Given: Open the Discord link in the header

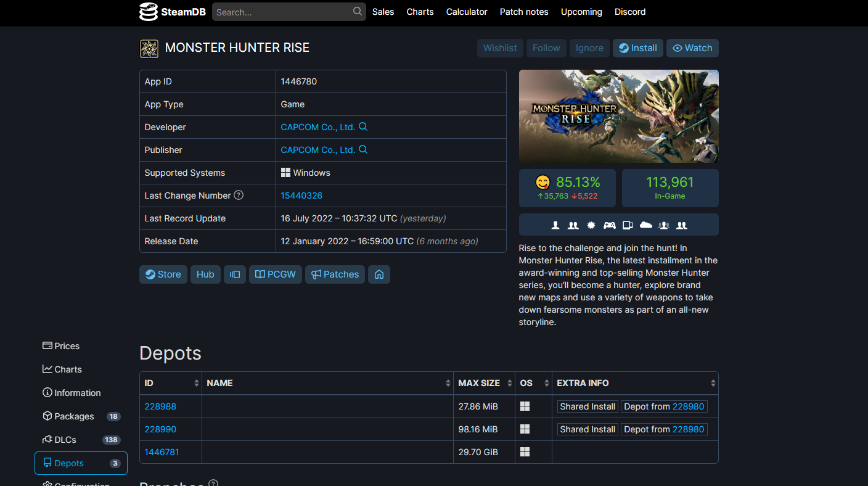Looking at the screenshot, I should [630, 12].
